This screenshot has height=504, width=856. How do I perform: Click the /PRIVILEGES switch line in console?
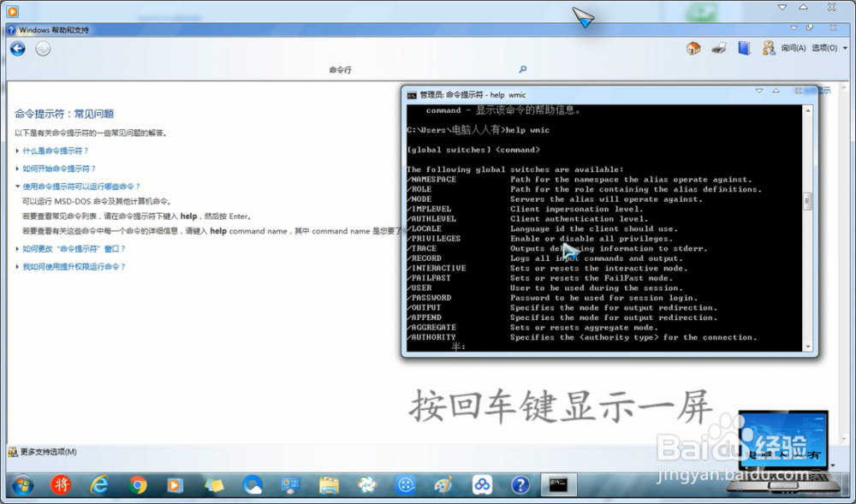542,239
